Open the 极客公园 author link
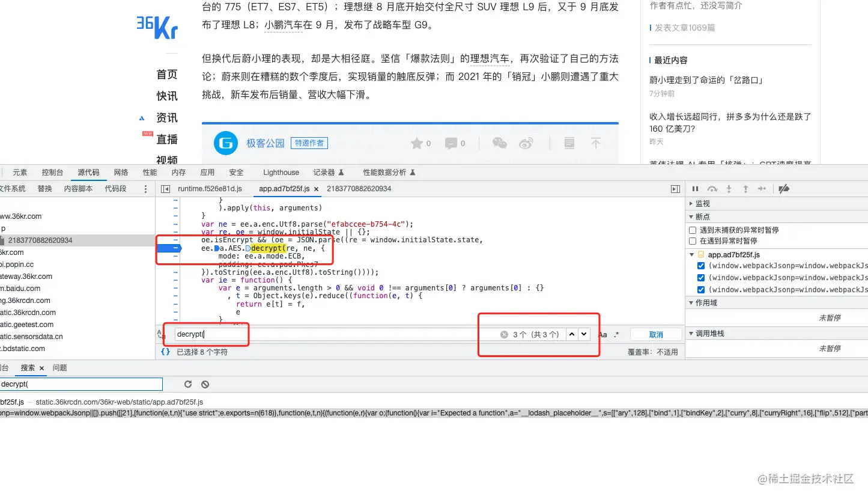 (x=266, y=143)
